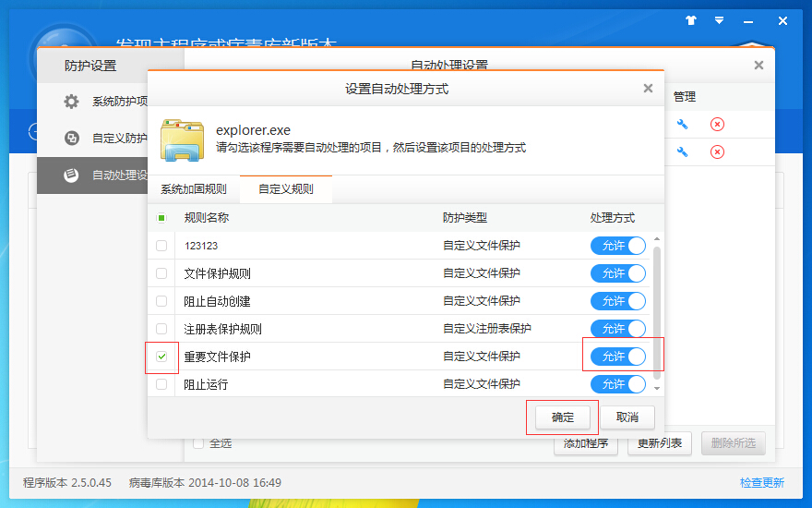Toggle the 允许 switch for 重要文件保护
The height and width of the screenshot is (508, 812).
617,357
